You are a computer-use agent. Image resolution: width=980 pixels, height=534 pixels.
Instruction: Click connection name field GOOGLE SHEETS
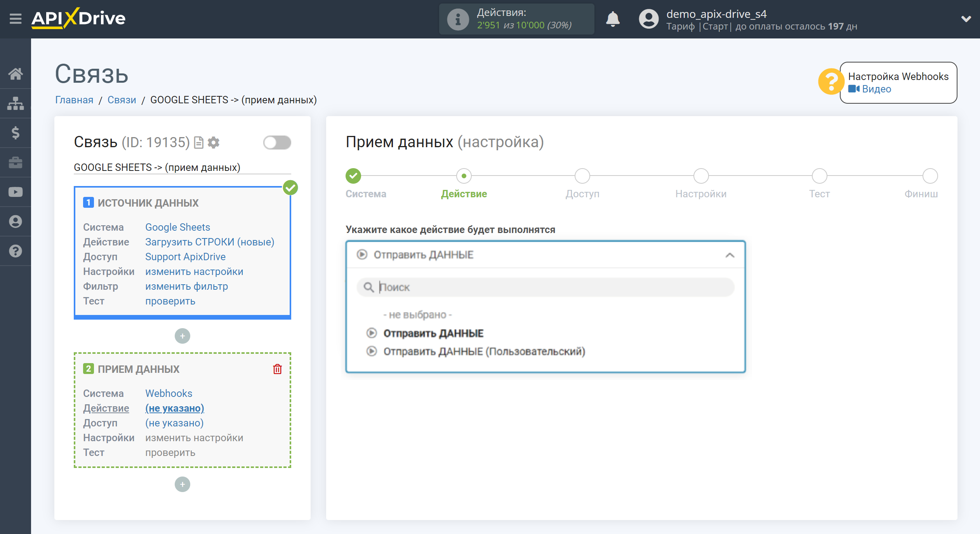(182, 167)
